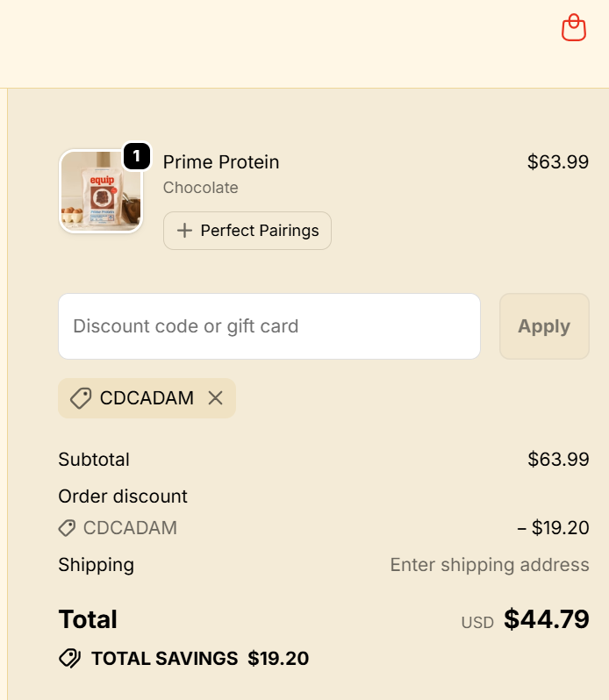Click the Subtotal label
Screen dimensions: 609x700
pos(94,460)
